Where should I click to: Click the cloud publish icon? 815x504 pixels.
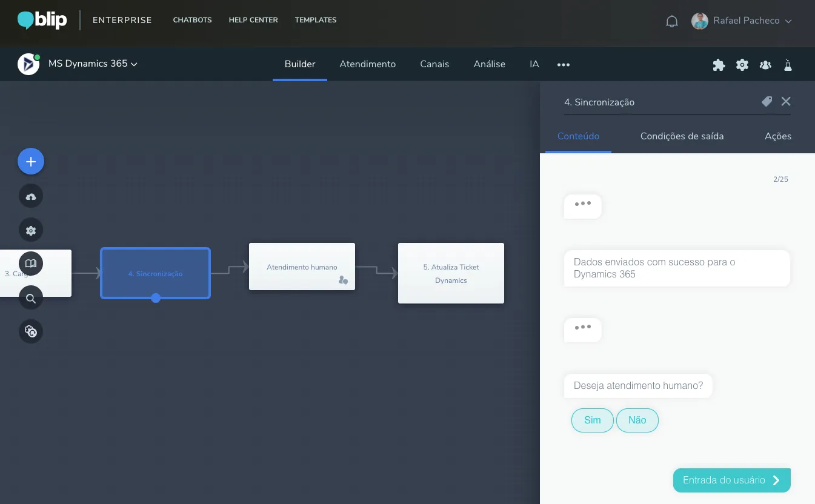[31, 196]
